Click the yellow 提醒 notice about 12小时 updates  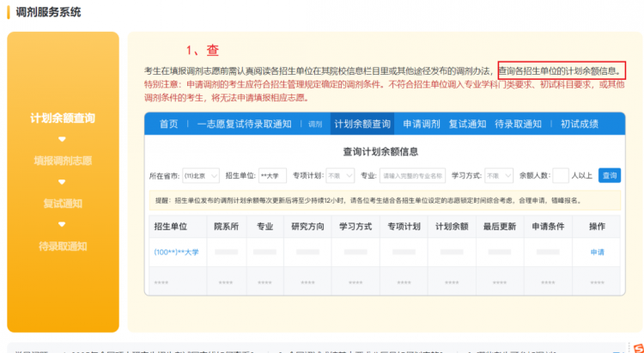(385, 200)
